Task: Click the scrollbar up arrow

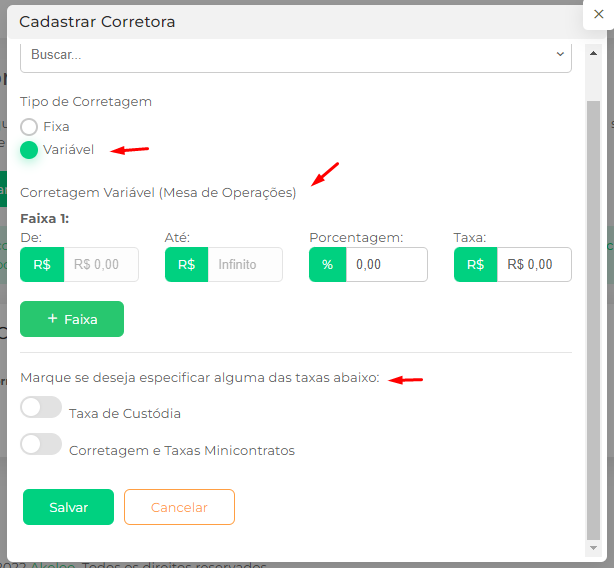Action: tap(593, 53)
